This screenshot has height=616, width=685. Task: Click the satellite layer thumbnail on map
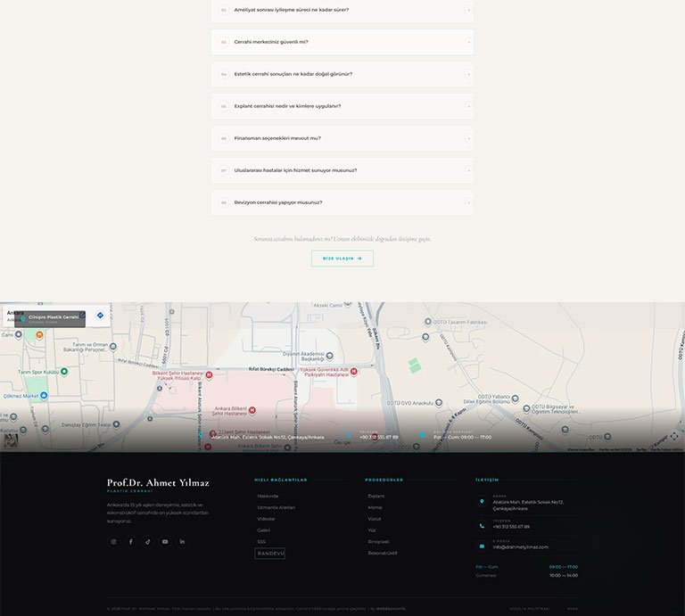(x=11, y=440)
